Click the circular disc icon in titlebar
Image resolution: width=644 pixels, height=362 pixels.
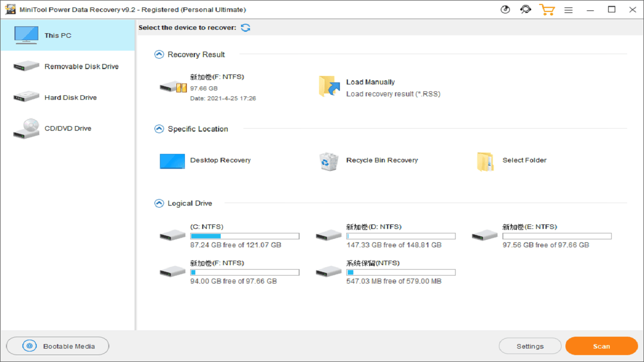tap(505, 9)
